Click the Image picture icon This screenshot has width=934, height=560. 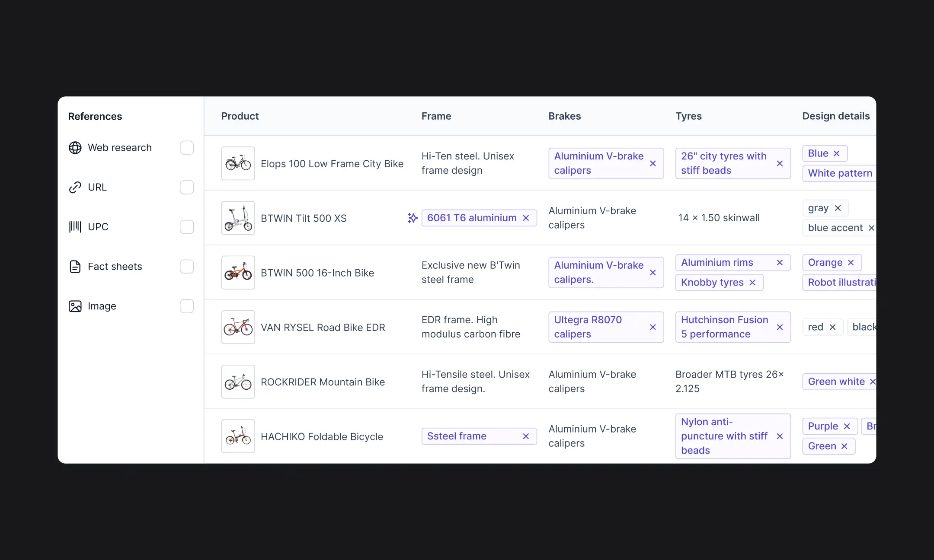pos(75,306)
